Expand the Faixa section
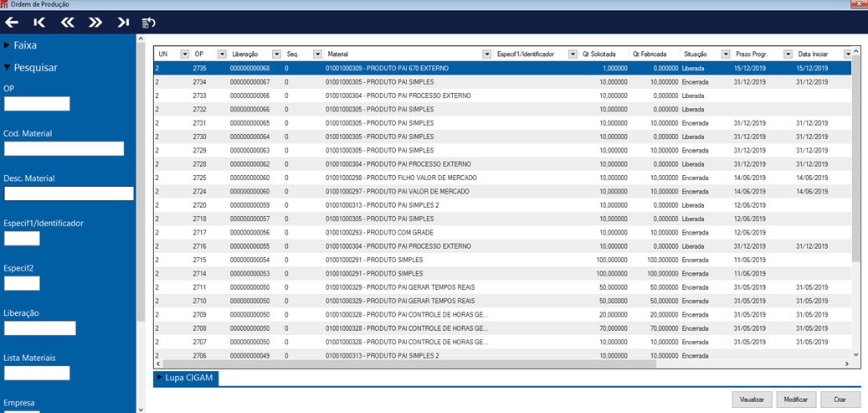This screenshot has height=413, width=868. pos(20,45)
